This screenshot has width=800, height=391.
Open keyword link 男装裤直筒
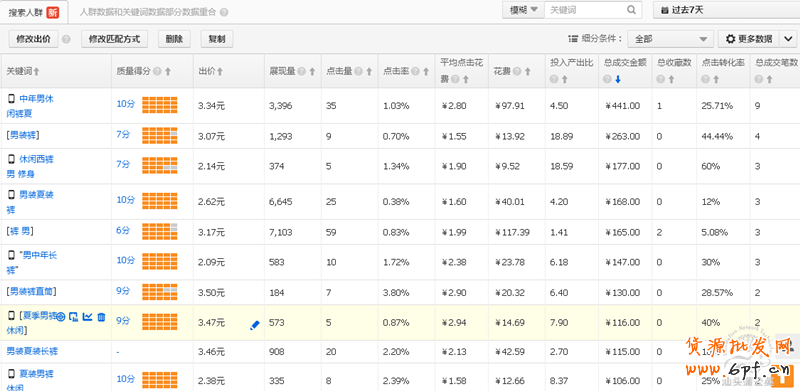[32, 292]
